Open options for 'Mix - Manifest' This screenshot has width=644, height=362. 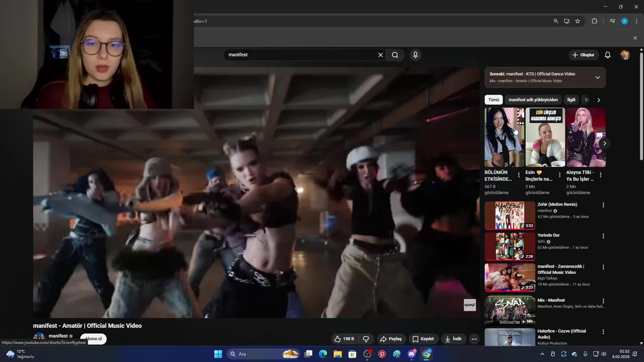coord(603,301)
